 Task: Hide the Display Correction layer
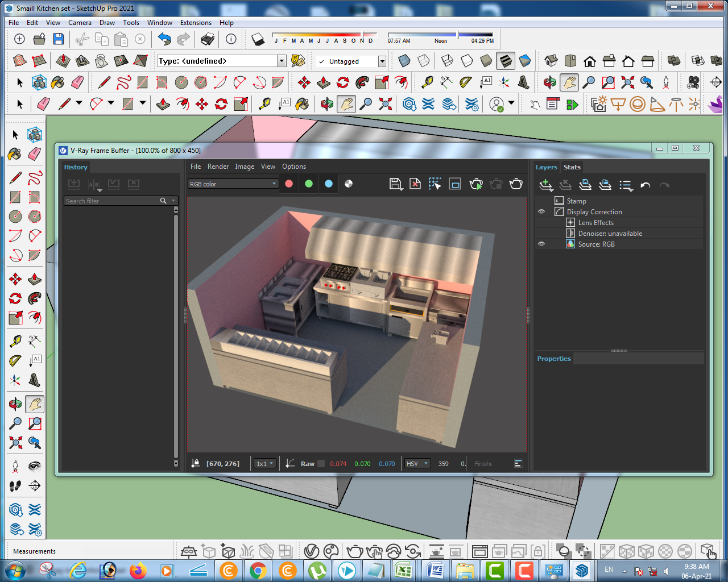coord(541,211)
